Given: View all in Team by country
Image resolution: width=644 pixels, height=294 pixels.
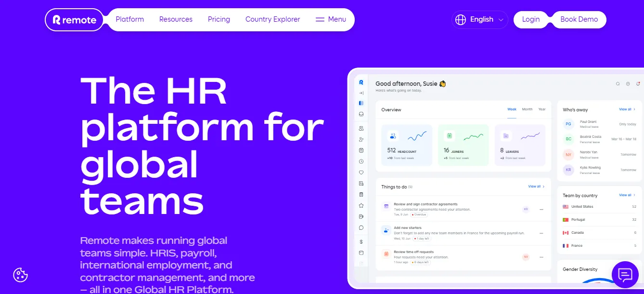Looking at the screenshot, I should pyautogui.click(x=627, y=195).
